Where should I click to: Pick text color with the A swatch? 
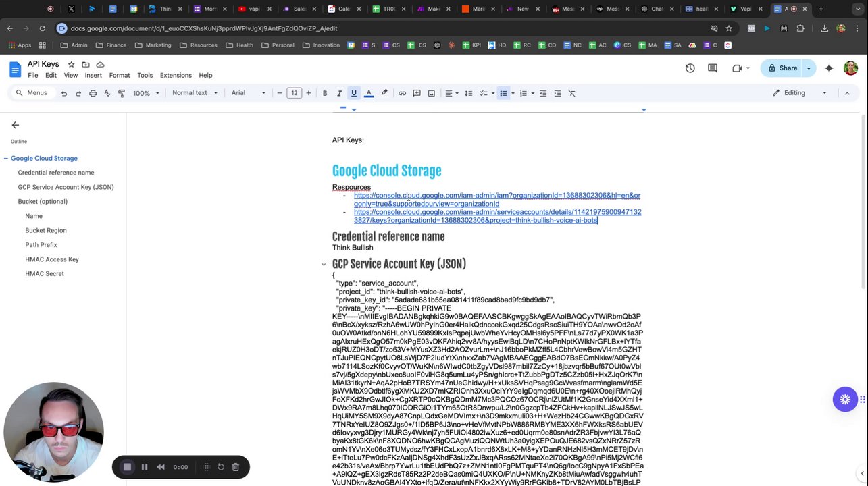point(369,93)
